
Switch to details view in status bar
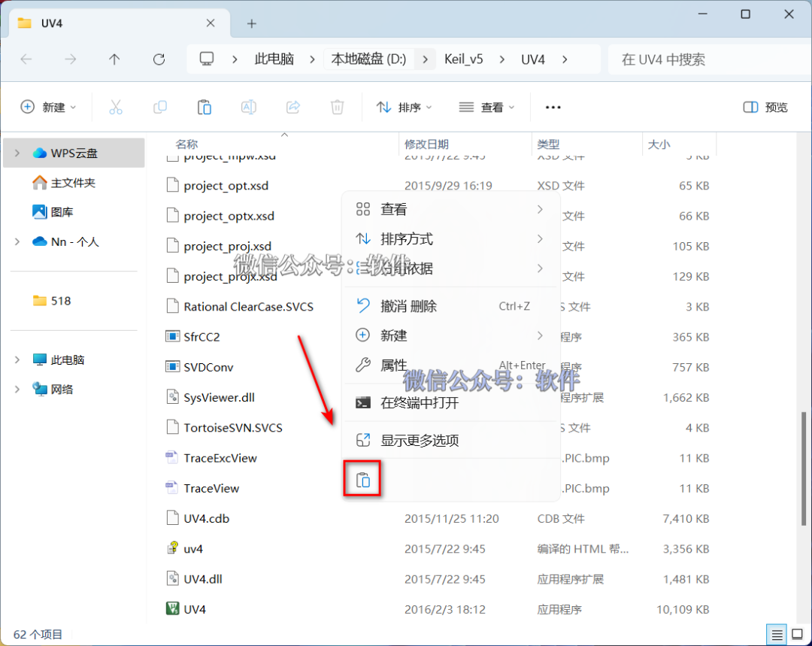pyautogui.click(x=777, y=634)
